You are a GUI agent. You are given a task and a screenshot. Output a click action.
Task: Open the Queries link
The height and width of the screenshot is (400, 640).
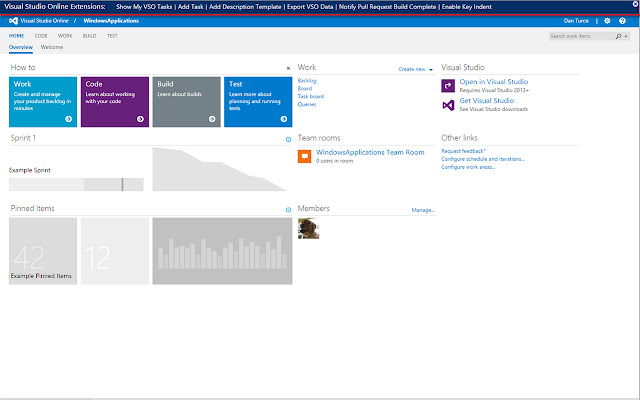click(x=307, y=104)
